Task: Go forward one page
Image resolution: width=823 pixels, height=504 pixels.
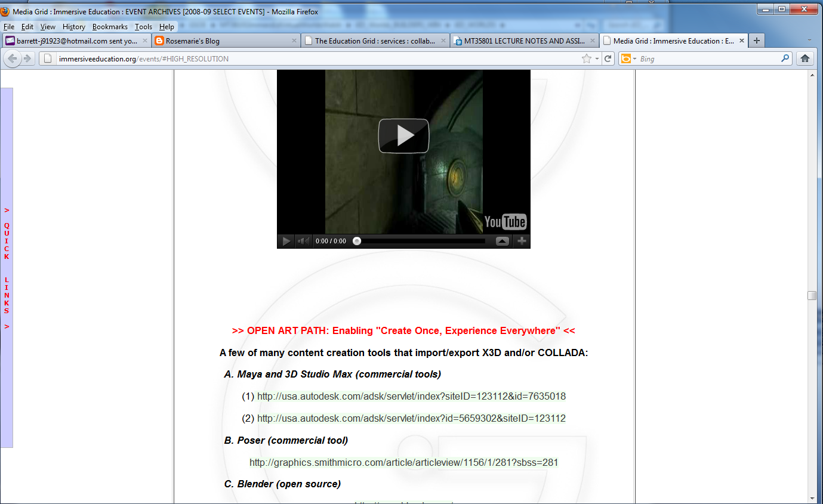Action: 27,58
